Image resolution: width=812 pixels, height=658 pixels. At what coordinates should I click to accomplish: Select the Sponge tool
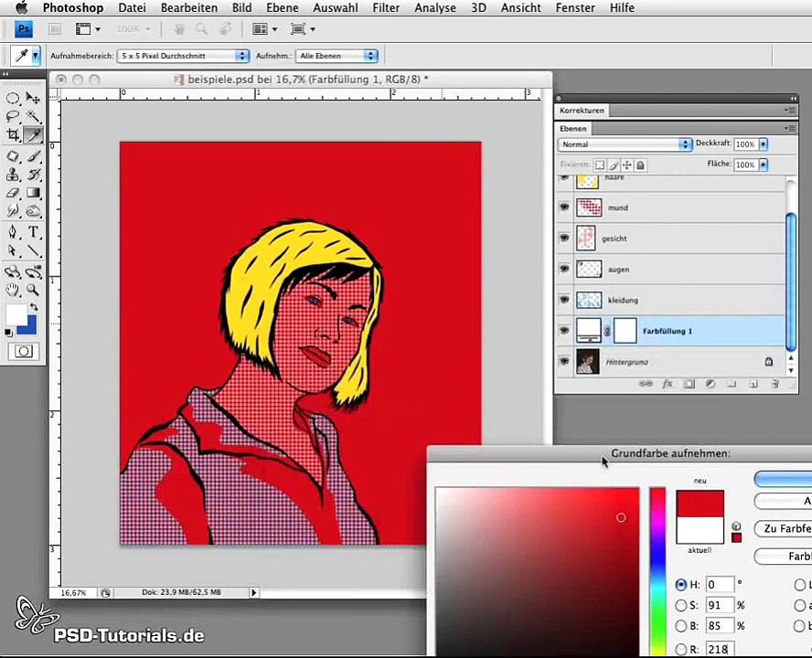click(x=33, y=211)
